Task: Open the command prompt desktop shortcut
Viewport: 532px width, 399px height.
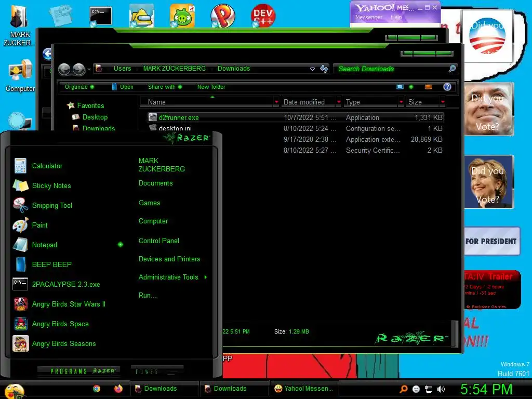Action: (101, 16)
